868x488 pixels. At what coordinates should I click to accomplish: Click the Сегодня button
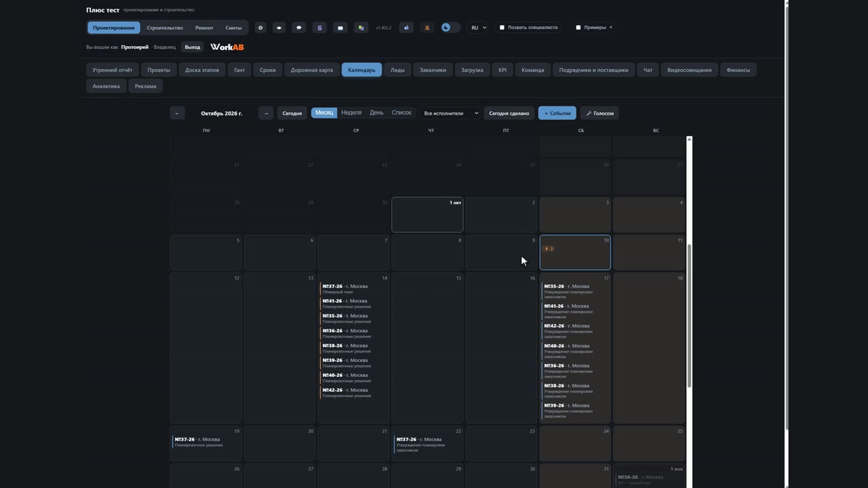coord(292,113)
